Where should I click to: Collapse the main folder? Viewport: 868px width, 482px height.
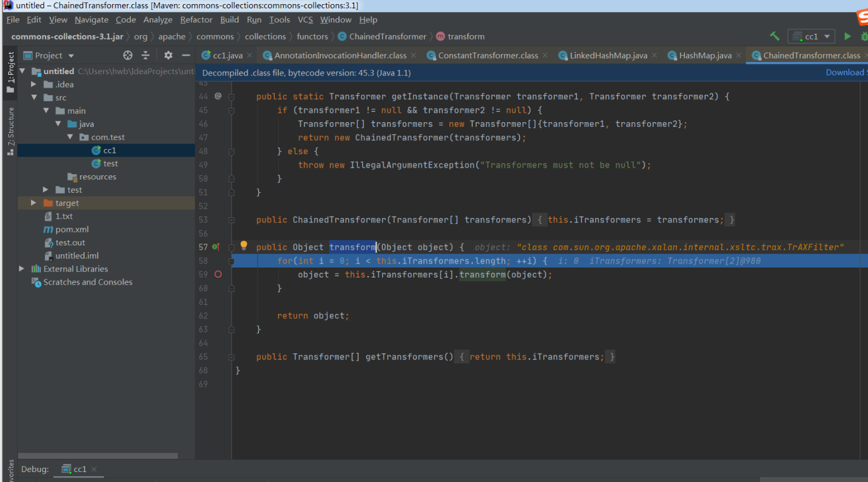tap(46, 110)
